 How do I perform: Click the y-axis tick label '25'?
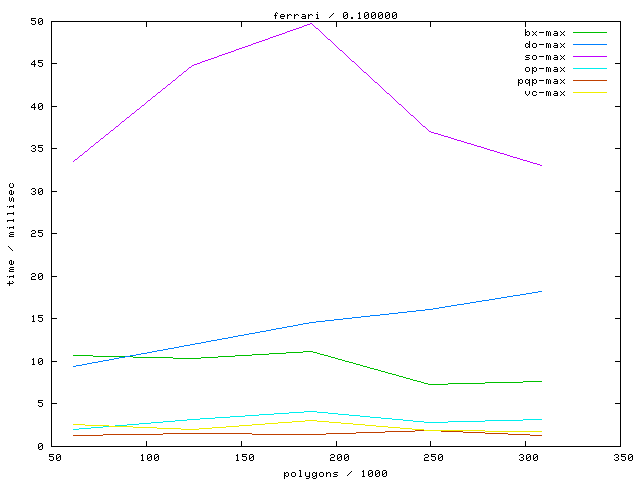coord(36,234)
